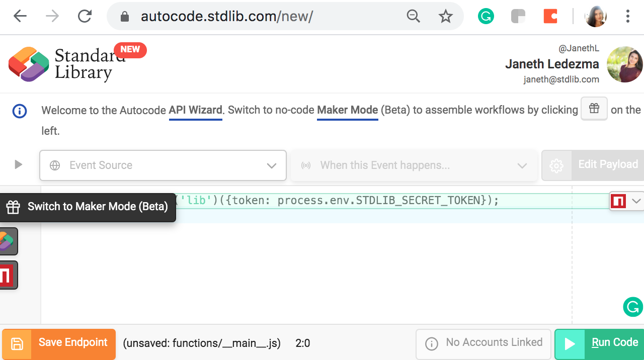Click the play icon on Run Code
The image size is (644, 360).
pos(570,344)
